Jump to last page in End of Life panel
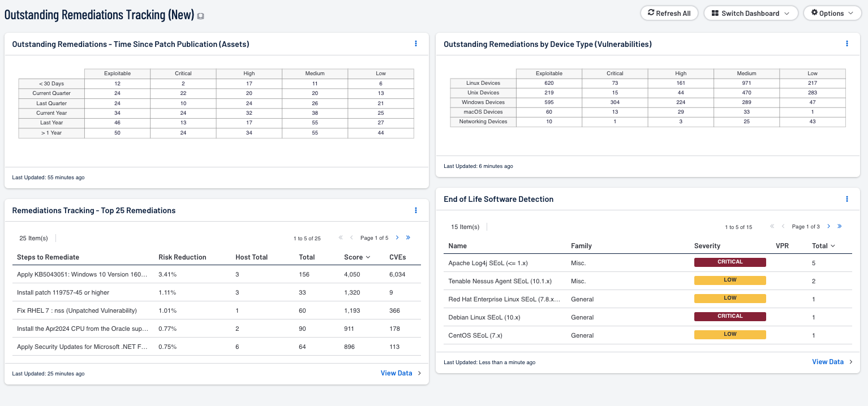The height and width of the screenshot is (406, 868). click(840, 227)
